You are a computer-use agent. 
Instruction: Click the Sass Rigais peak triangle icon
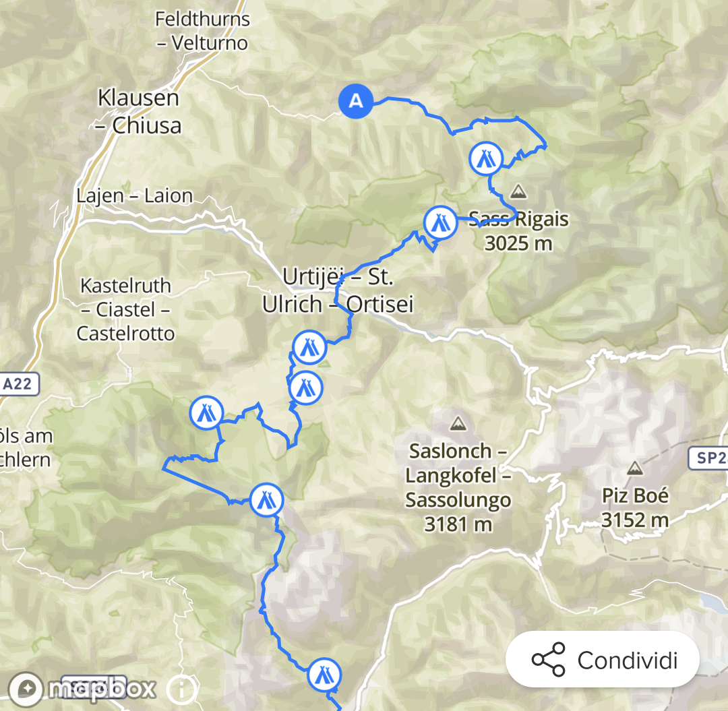point(518,191)
